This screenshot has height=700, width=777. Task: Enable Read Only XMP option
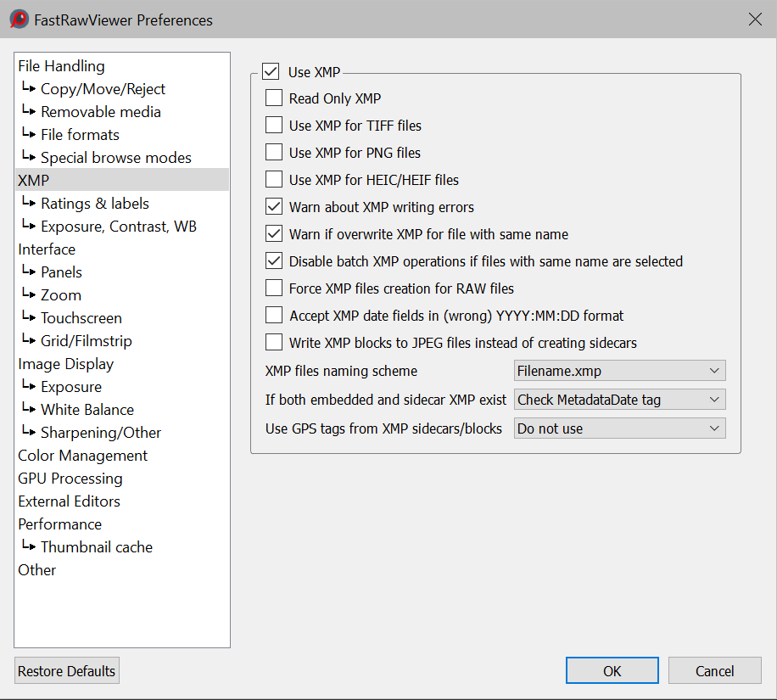tap(274, 98)
